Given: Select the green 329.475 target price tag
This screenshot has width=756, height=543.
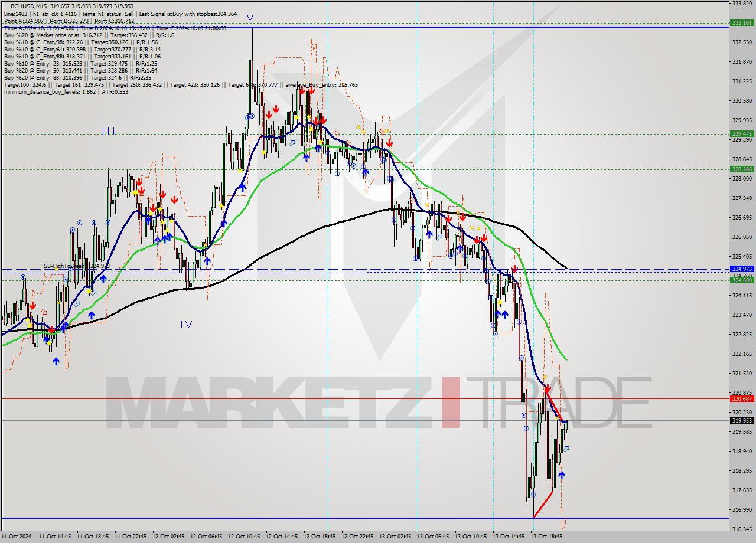Looking at the screenshot, I should click(x=741, y=134).
